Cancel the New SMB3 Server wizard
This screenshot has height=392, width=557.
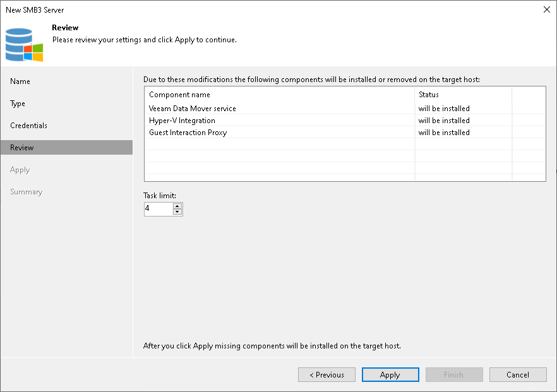click(x=518, y=374)
